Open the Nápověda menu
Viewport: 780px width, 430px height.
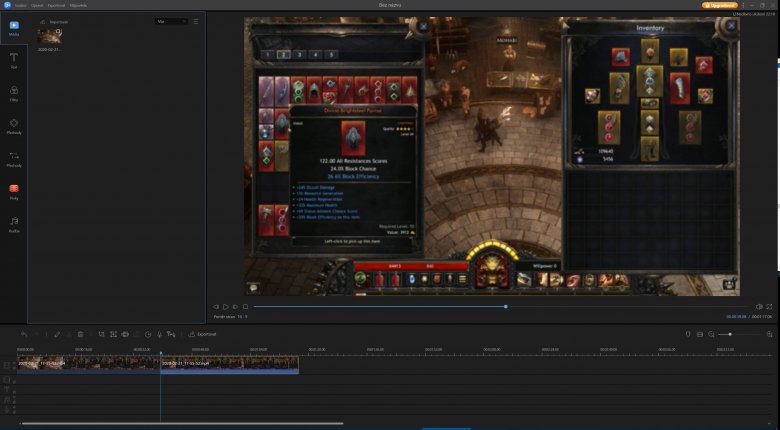(78, 5)
